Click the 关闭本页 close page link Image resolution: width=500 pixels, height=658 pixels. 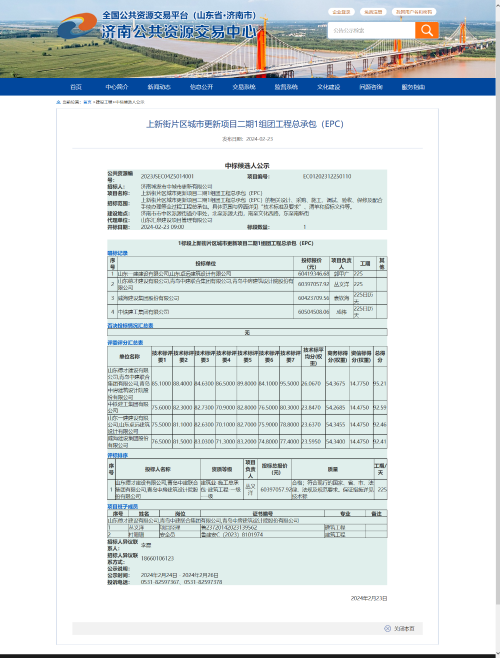coord(404,629)
